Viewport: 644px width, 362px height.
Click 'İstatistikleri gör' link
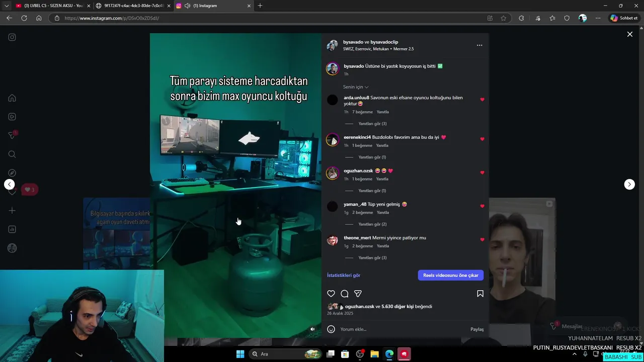(x=344, y=276)
